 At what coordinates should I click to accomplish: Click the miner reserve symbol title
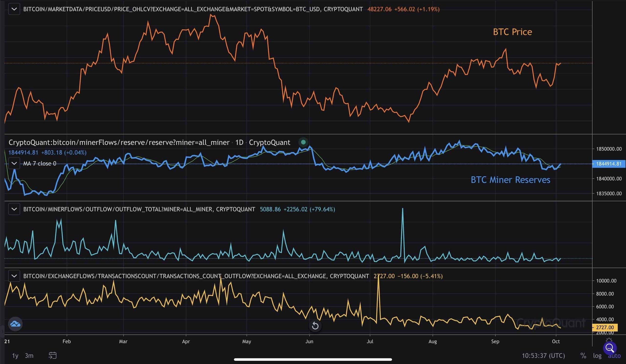point(119,143)
